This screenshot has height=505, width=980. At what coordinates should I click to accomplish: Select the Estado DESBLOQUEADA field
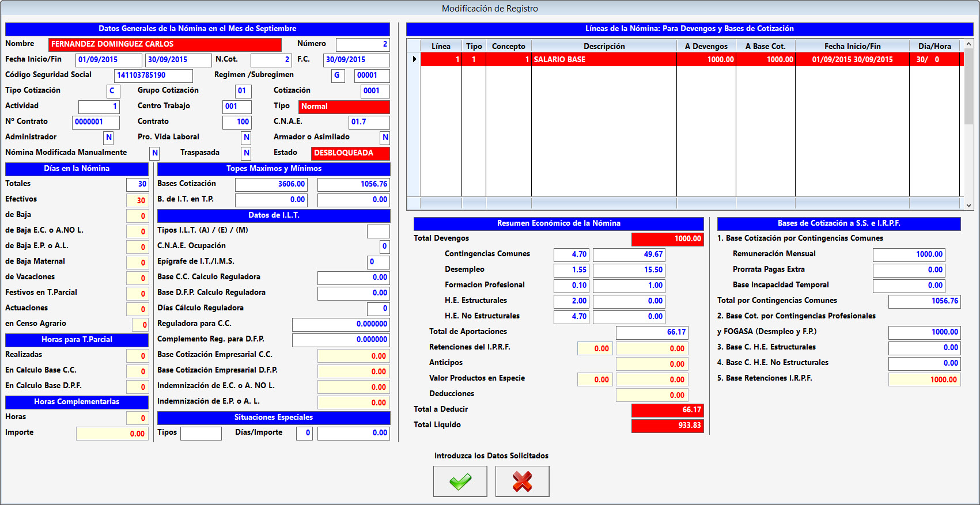click(x=350, y=153)
